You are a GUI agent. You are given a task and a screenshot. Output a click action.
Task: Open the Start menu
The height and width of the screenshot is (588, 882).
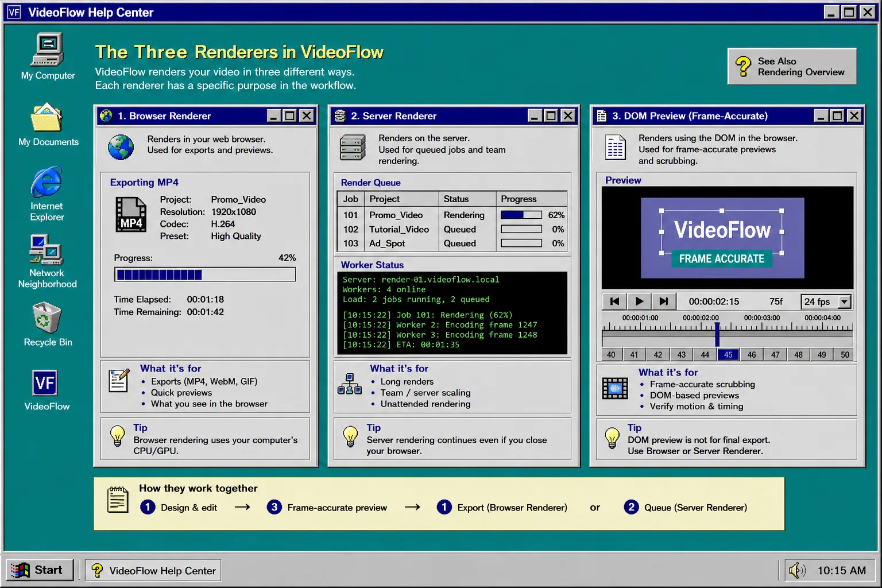click(40, 570)
